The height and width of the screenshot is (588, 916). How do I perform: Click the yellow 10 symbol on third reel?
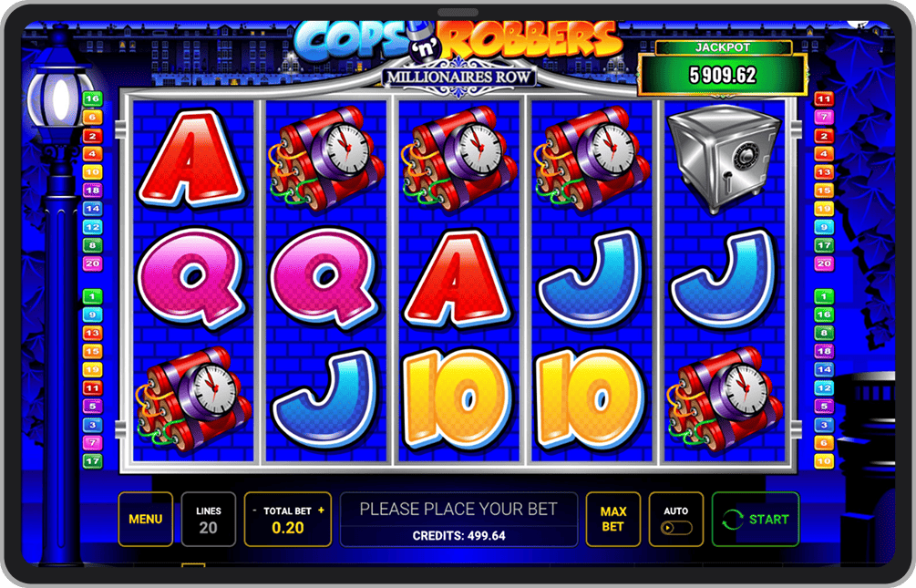tap(458, 398)
